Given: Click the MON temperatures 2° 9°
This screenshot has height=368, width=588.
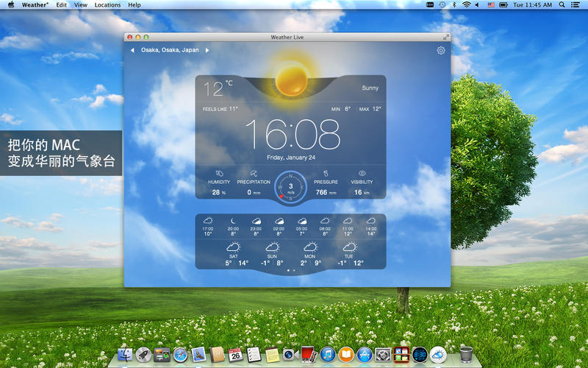Looking at the screenshot, I should point(310,263).
